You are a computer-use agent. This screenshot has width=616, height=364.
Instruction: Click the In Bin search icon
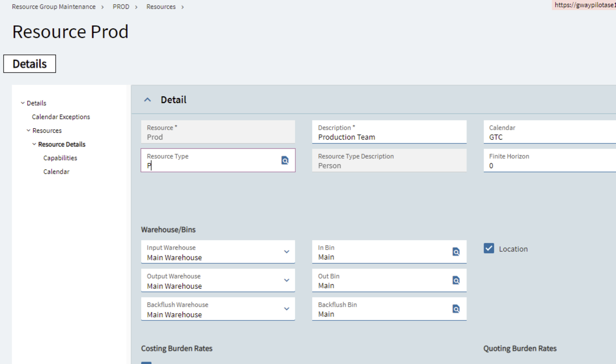coord(456,252)
